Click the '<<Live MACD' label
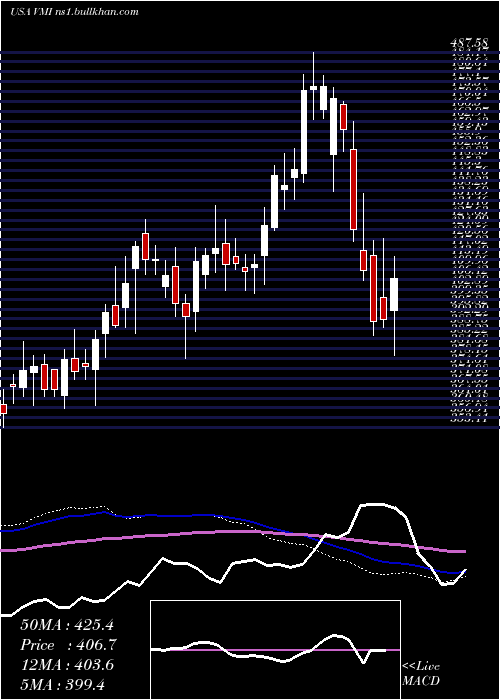The width and height of the screenshot is (500, 700). point(421,674)
